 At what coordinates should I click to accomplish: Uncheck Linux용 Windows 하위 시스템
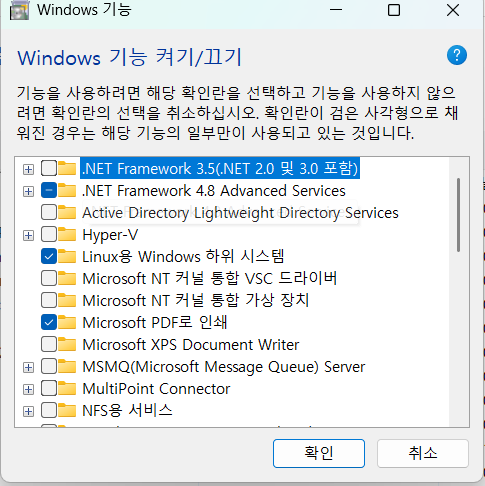(49, 257)
